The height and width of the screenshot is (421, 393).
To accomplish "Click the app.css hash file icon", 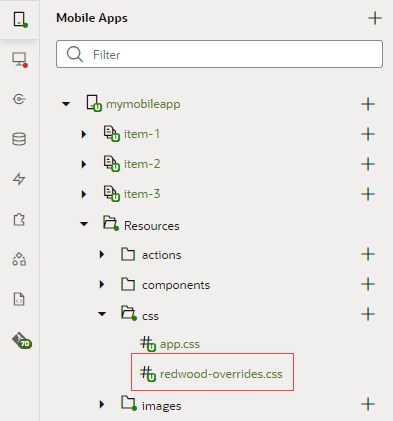I will coord(148,344).
